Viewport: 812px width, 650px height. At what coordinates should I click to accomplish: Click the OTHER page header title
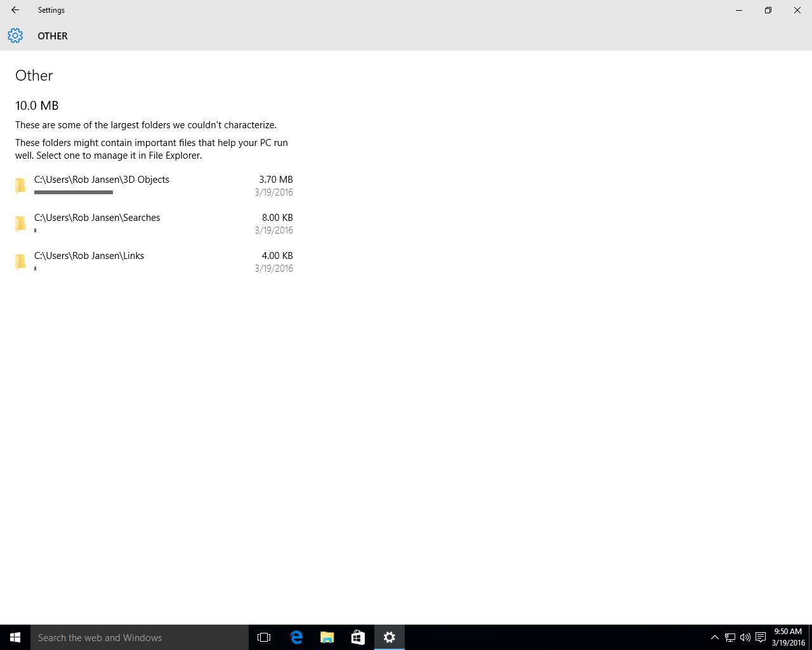point(53,36)
